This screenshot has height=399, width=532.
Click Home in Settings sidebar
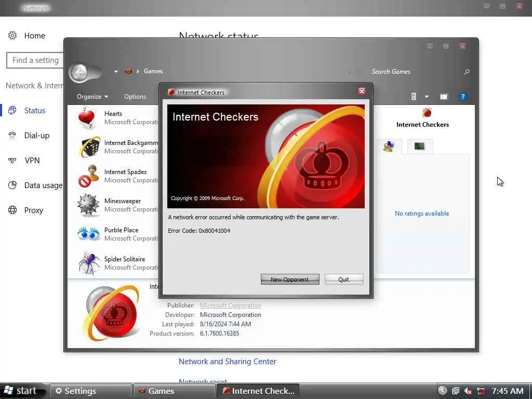click(x=34, y=36)
